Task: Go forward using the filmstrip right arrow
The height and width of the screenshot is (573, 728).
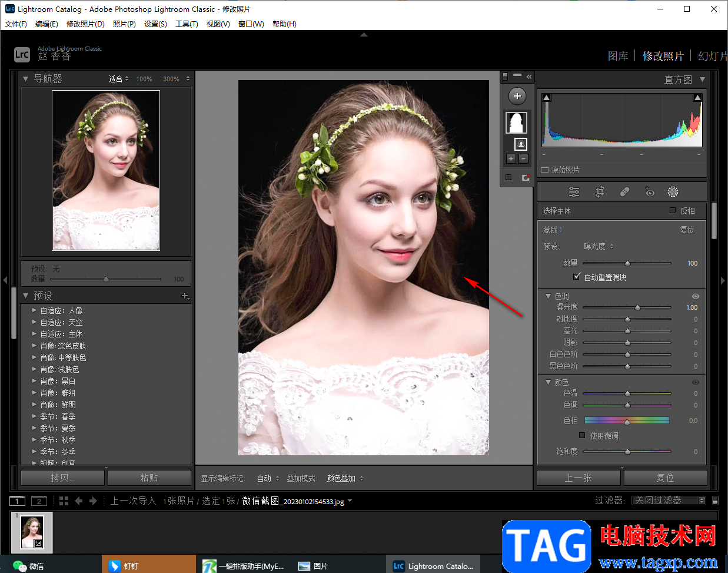Action: tap(93, 501)
